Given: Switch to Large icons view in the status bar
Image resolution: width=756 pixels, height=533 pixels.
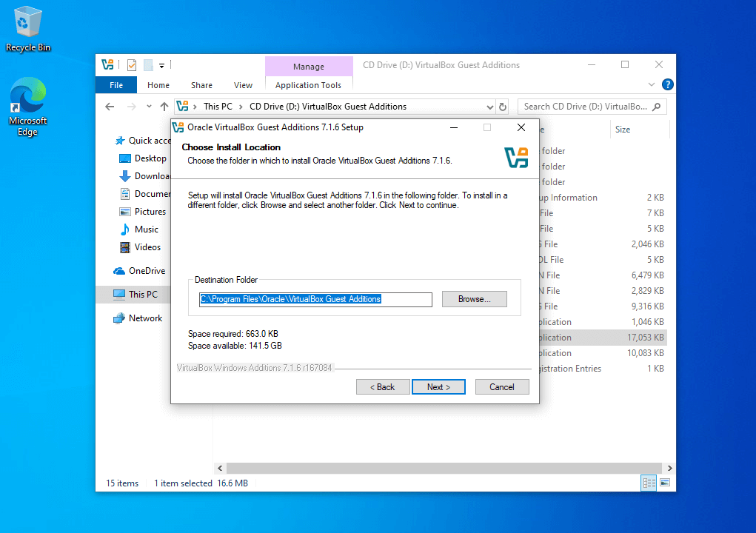Looking at the screenshot, I should [x=665, y=483].
